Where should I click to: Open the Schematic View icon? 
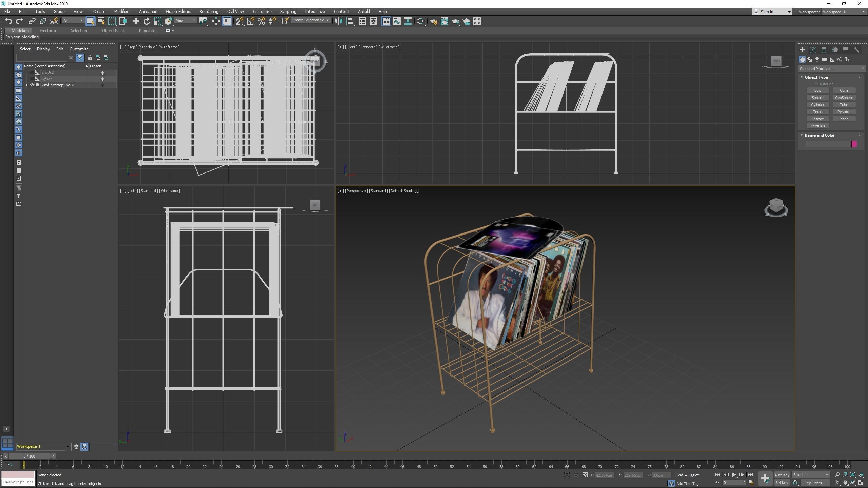[x=408, y=21]
